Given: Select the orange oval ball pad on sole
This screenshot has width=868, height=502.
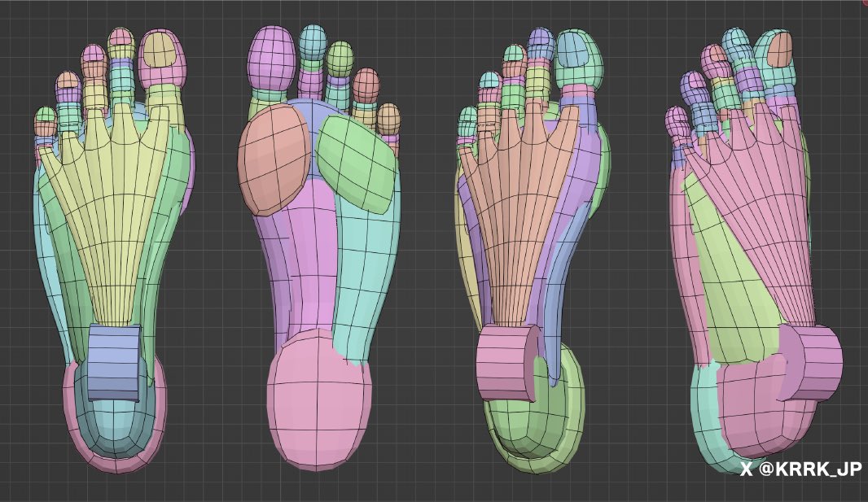Looking at the screenshot, I should coord(274,159).
